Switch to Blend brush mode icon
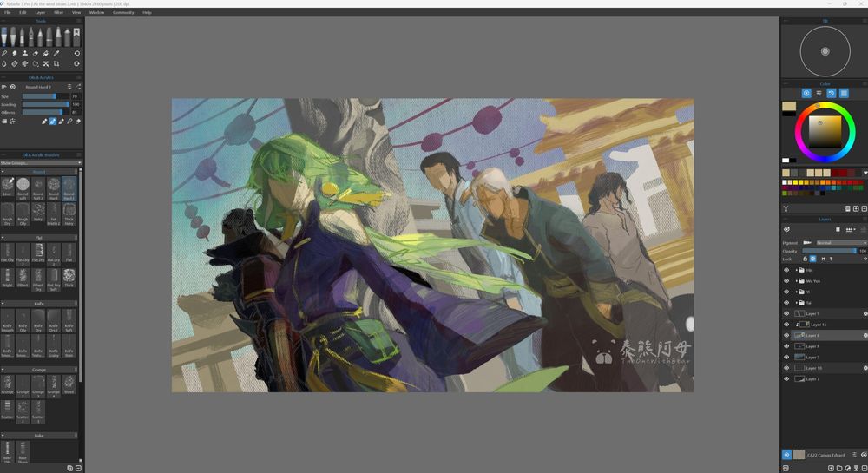 coord(69,122)
